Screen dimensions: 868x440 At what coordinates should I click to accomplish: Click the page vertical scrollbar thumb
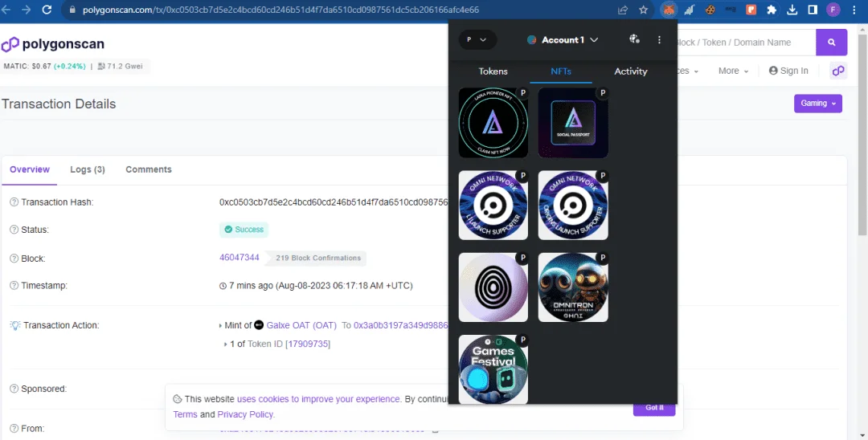862,135
